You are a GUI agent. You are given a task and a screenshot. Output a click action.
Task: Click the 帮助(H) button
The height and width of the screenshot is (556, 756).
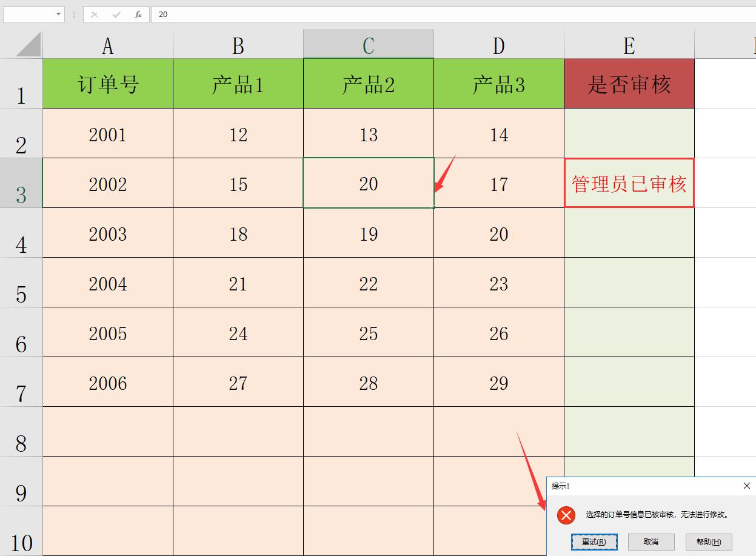(x=708, y=542)
